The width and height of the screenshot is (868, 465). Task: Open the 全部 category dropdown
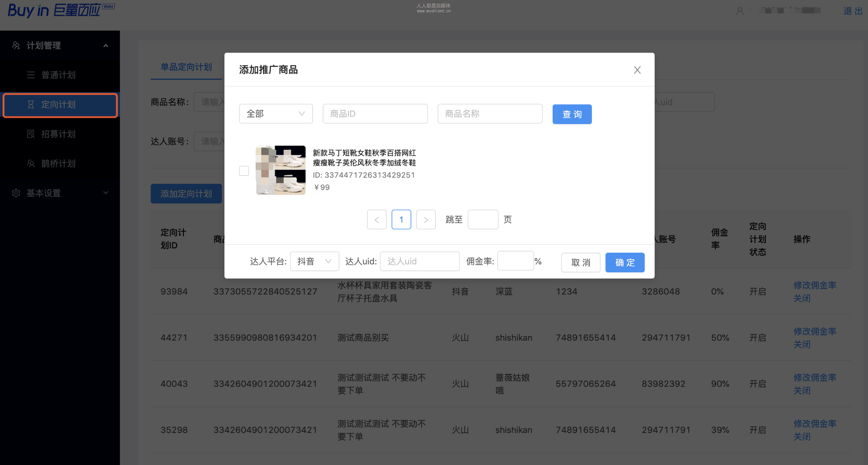[x=276, y=114]
